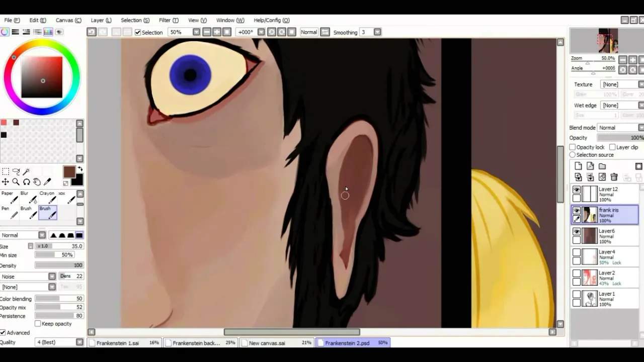Clear the layer with eraser icon

[602, 177]
